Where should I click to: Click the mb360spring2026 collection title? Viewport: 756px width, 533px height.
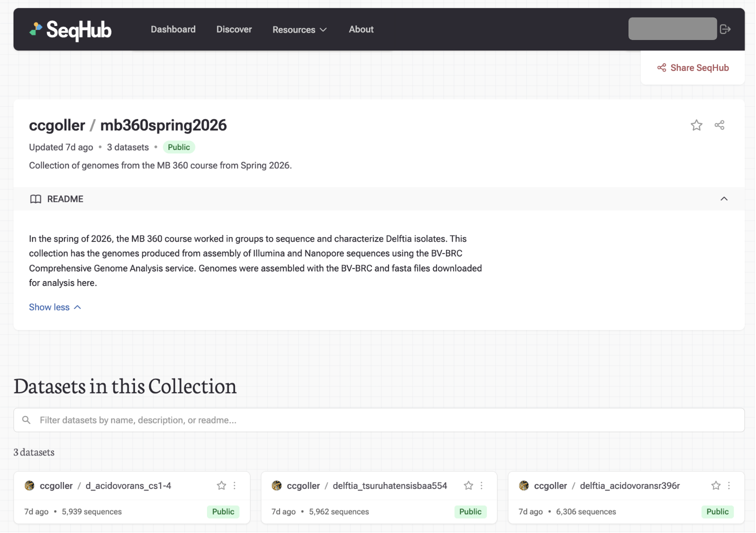click(x=163, y=125)
